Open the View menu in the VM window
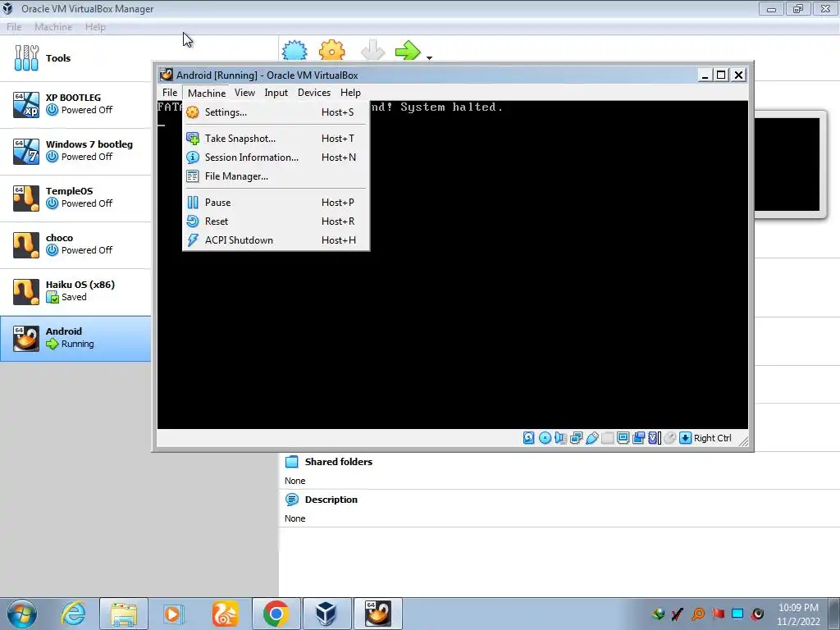Screen dimensions: 840x630 (x=244, y=93)
